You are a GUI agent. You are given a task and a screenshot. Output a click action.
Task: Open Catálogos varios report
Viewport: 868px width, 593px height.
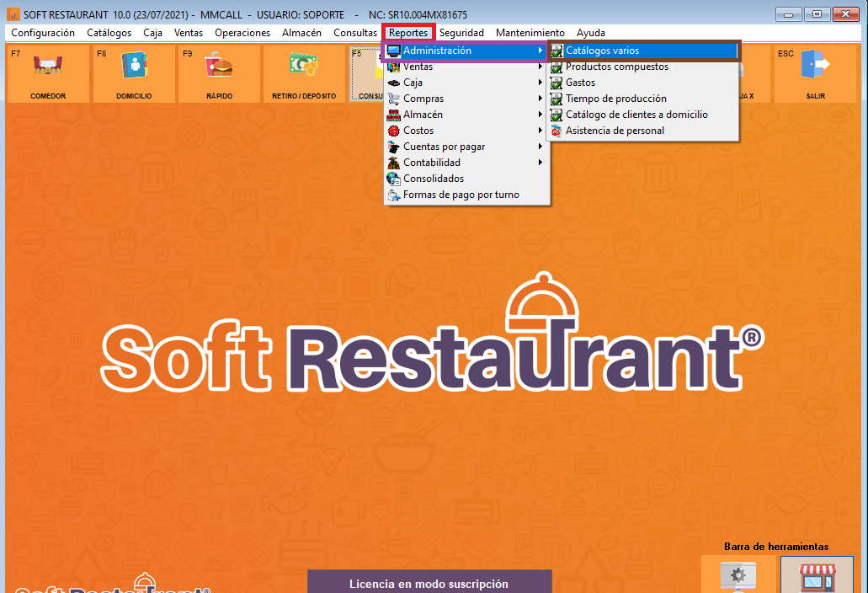[602, 51]
